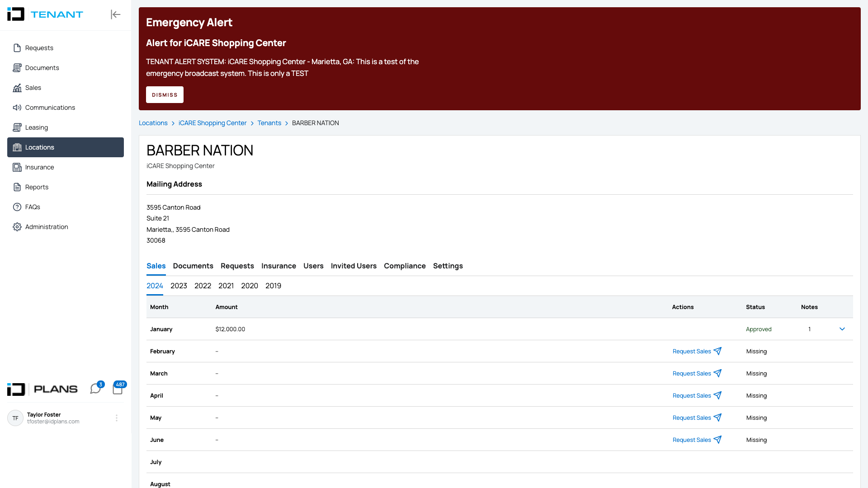868x488 pixels.
Task: Select the 2023 sales year tab
Action: [x=179, y=286]
